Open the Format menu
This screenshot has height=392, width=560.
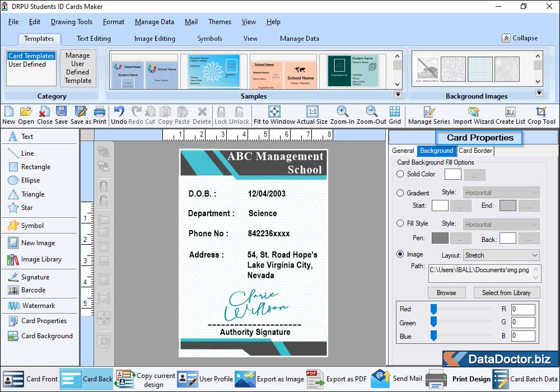(114, 22)
